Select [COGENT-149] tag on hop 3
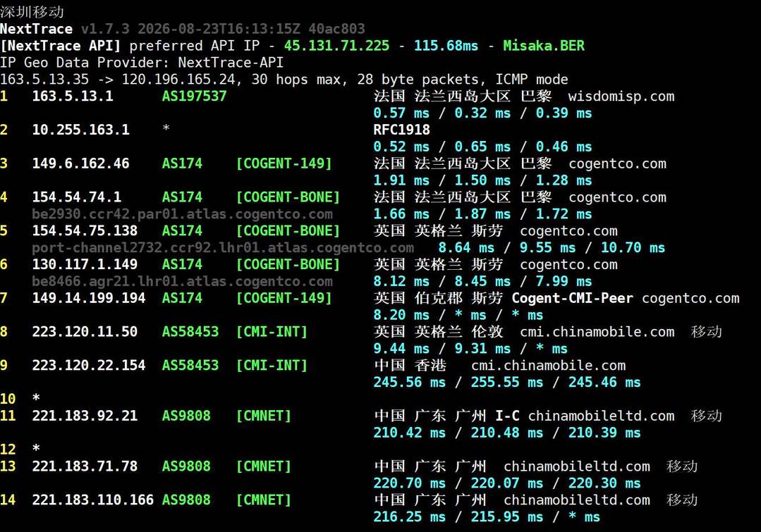761x532 pixels. (x=284, y=163)
